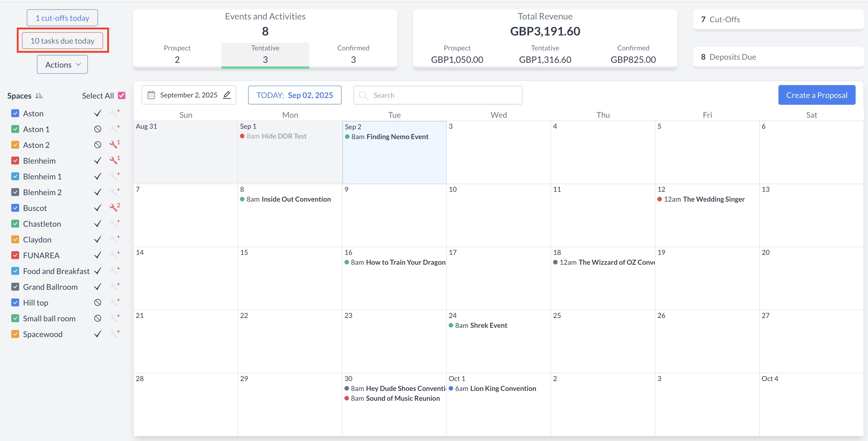
Task: Click the blocked circle icon for Aston 1
Action: click(98, 129)
